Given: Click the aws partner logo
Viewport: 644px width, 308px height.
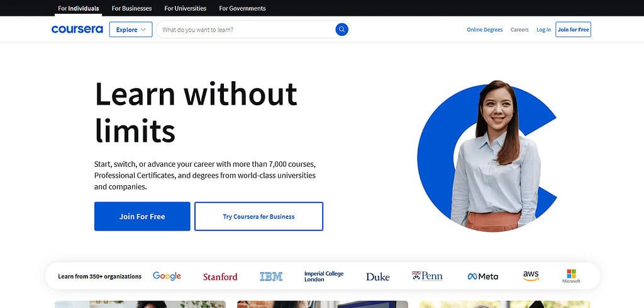Looking at the screenshot, I should [x=531, y=276].
